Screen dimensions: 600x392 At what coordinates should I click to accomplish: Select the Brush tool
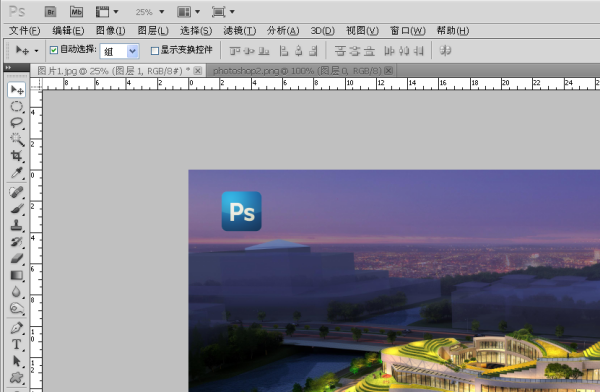tap(17, 209)
